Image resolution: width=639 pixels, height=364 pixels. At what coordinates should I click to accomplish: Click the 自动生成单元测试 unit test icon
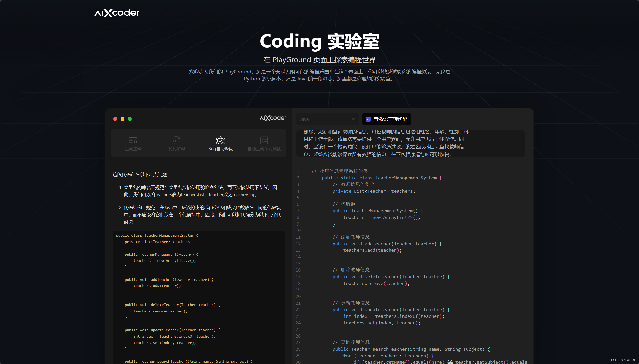tap(264, 140)
